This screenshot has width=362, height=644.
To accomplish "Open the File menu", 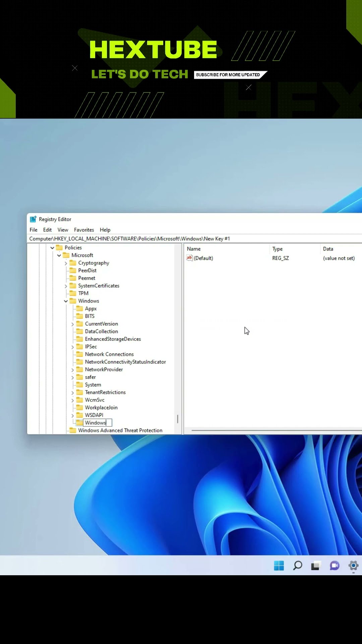I will pyautogui.click(x=34, y=230).
